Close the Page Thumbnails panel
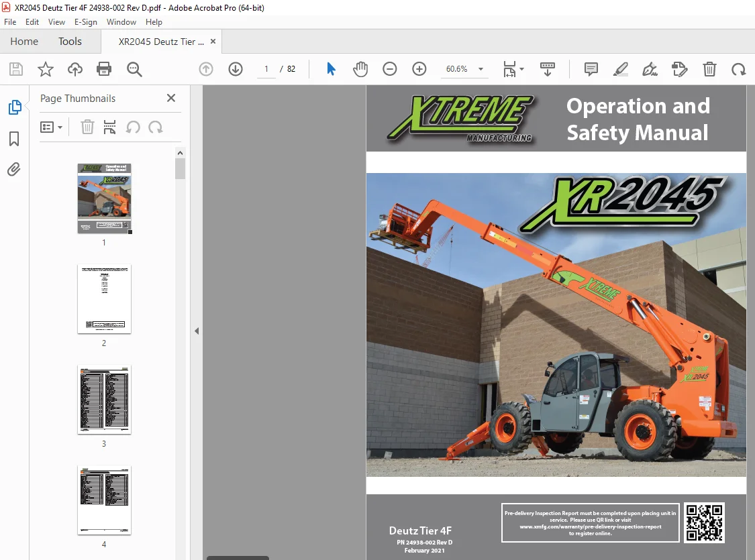Viewport: 755px width, 560px height. coord(171,98)
